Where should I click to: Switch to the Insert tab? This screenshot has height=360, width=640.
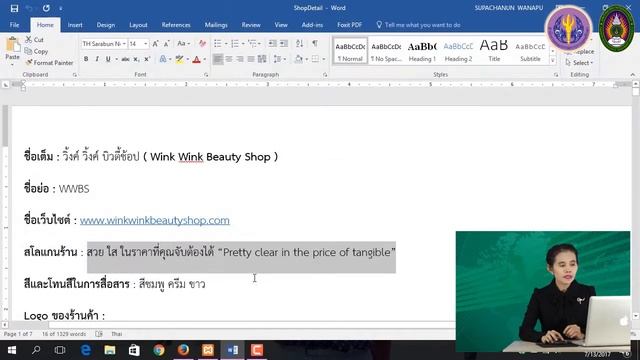click(x=75, y=25)
